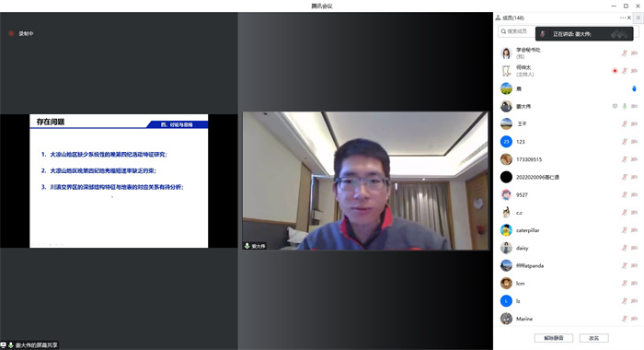Screen dimensions: 644x350
Task: Click the green microphone icon in the fourth member row
Action: pyautogui.click(x=625, y=106)
